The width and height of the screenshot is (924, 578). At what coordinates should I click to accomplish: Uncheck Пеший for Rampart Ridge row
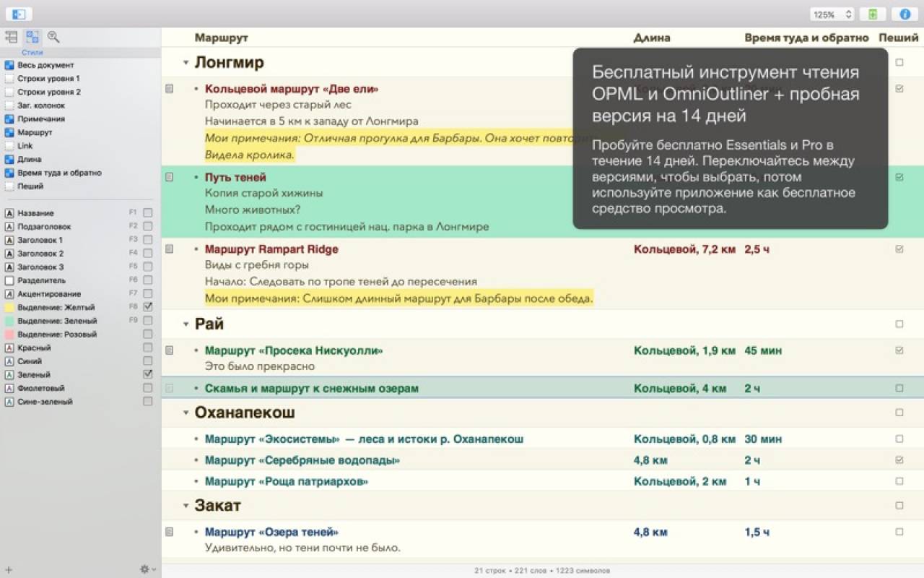coord(899,249)
